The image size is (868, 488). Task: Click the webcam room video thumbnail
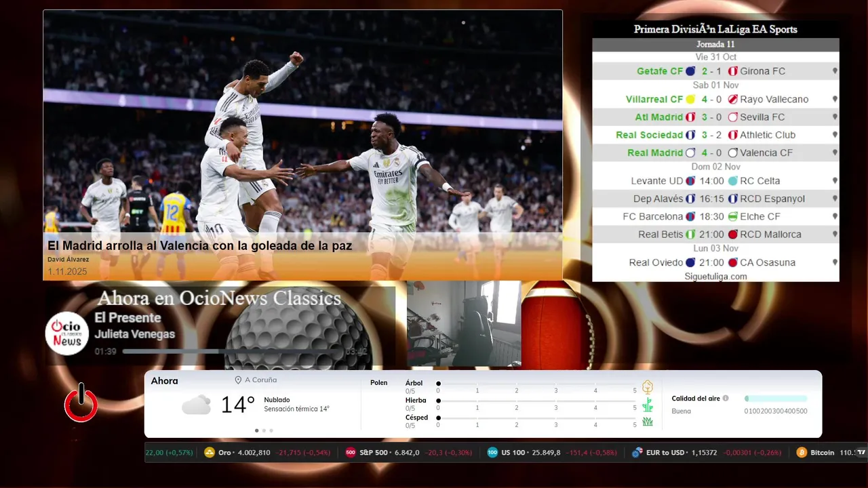(464, 324)
